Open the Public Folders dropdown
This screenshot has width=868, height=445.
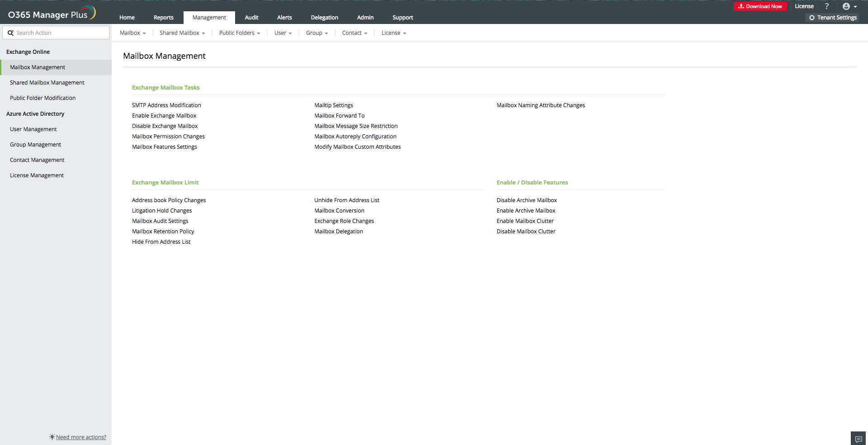(x=240, y=33)
